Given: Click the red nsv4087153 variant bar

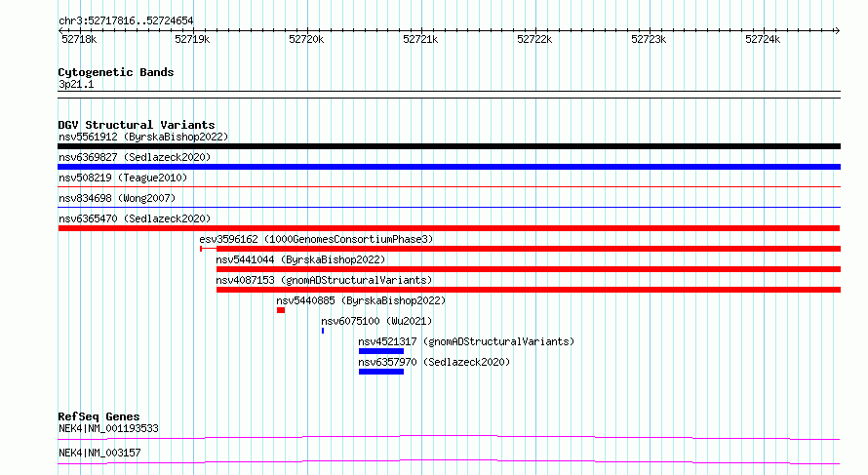Looking at the screenshot, I should (528, 290).
